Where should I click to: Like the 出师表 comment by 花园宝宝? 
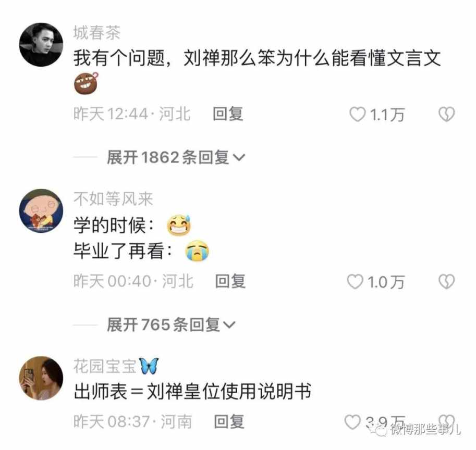352,422
